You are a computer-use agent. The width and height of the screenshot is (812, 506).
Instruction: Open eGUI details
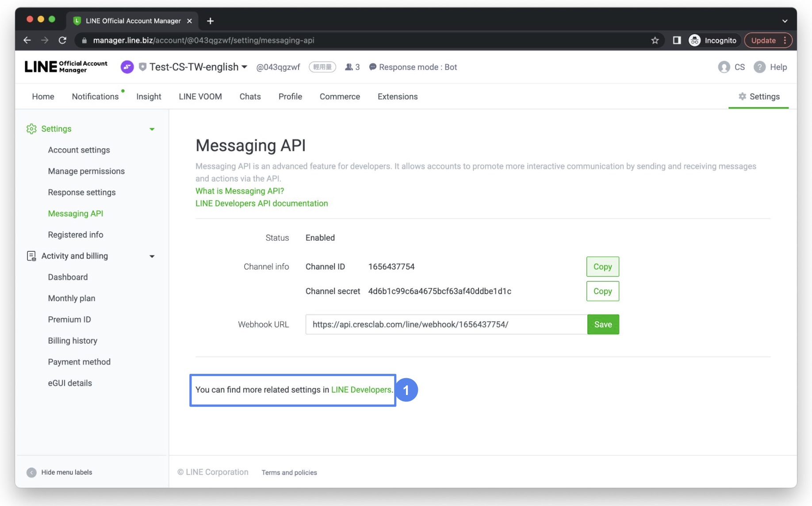tap(70, 383)
